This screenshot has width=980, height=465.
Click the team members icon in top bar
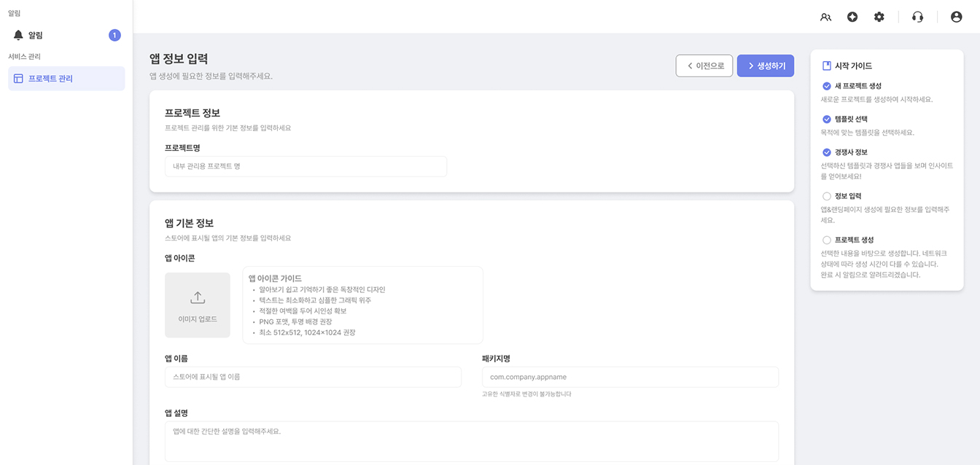point(825,16)
